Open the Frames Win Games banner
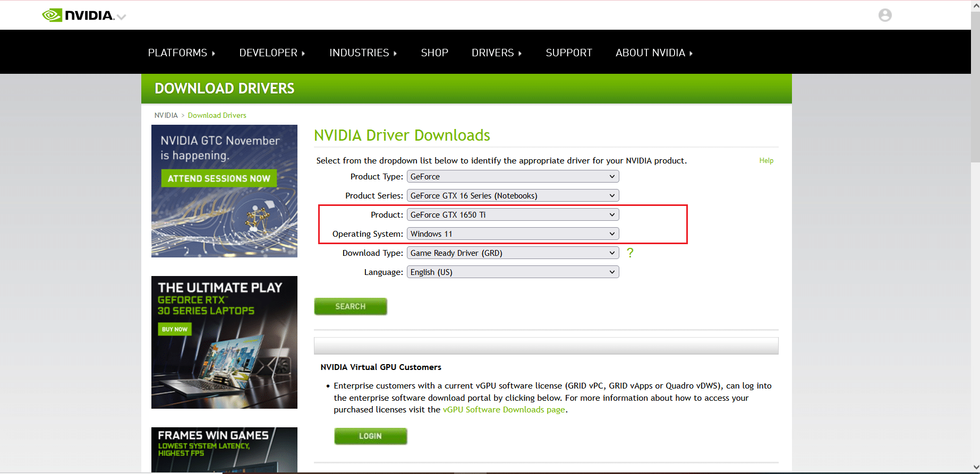980x474 pixels. (224, 450)
